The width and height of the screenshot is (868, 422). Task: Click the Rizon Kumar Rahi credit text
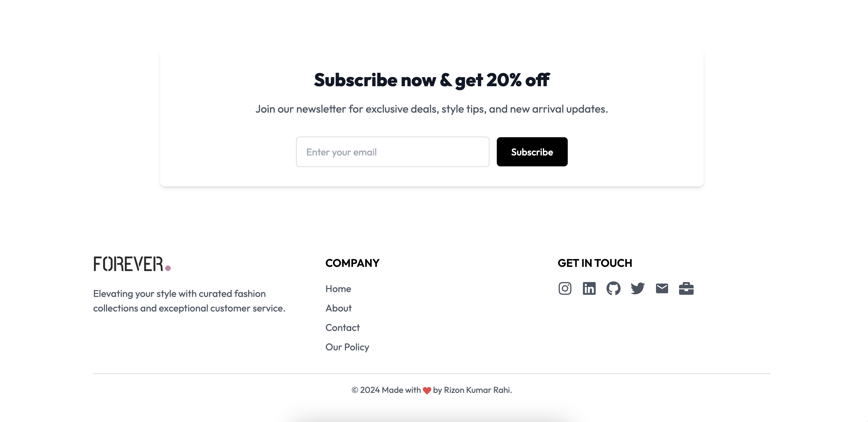pyautogui.click(x=476, y=390)
